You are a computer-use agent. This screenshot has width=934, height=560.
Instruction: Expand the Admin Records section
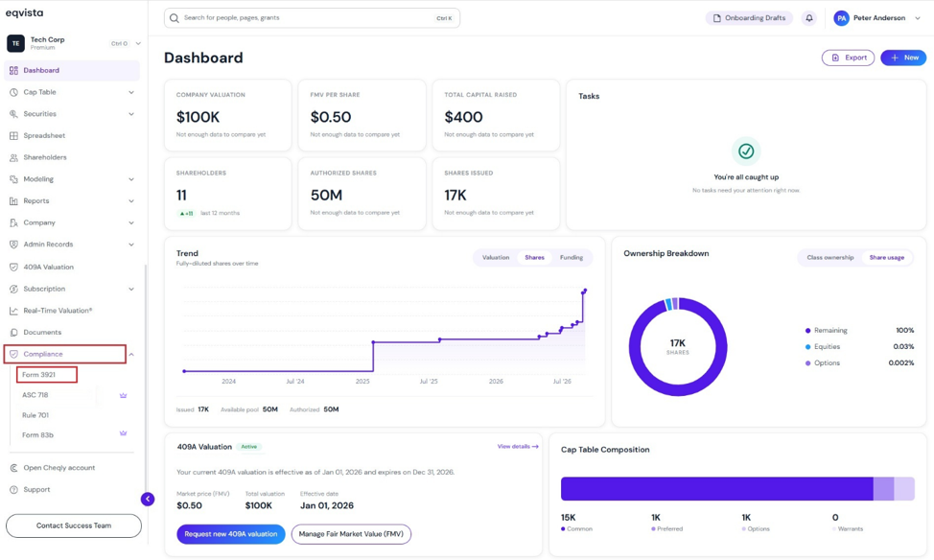(131, 245)
